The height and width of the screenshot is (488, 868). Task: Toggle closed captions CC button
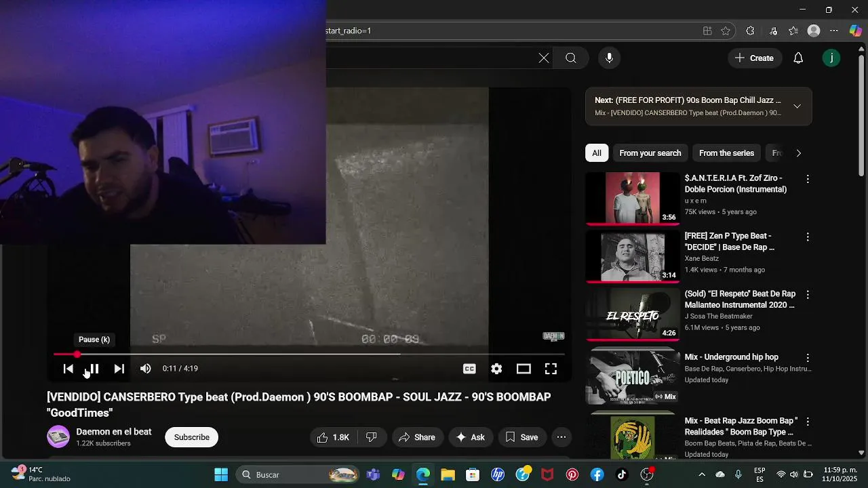pyautogui.click(x=469, y=369)
